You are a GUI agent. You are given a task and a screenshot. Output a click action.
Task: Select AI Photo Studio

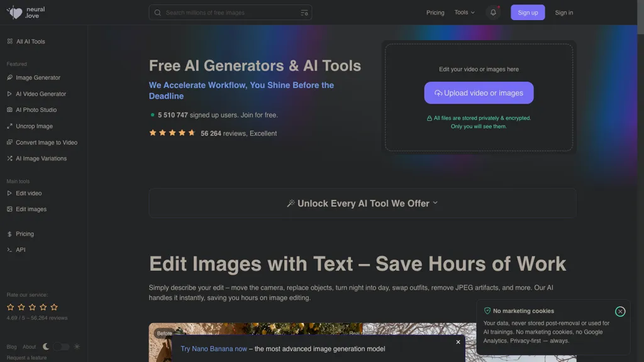pyautogui.click(x=36, y=110)
